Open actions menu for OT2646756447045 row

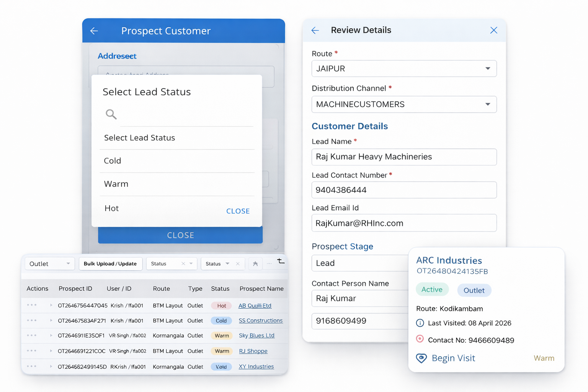point(32,305)
